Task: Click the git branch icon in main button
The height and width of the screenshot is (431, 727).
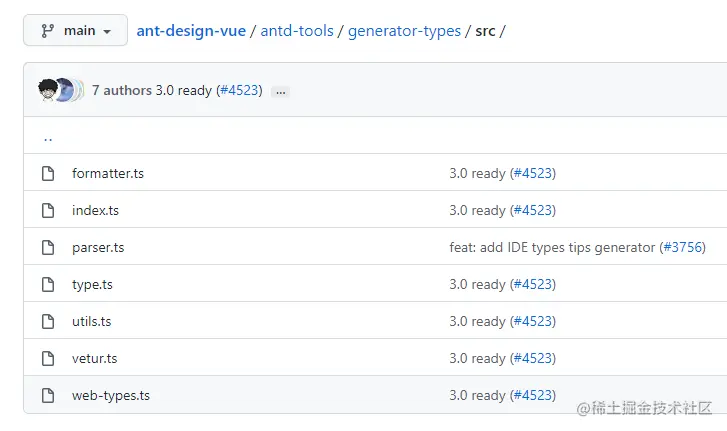Action: [x=47, y=31]
